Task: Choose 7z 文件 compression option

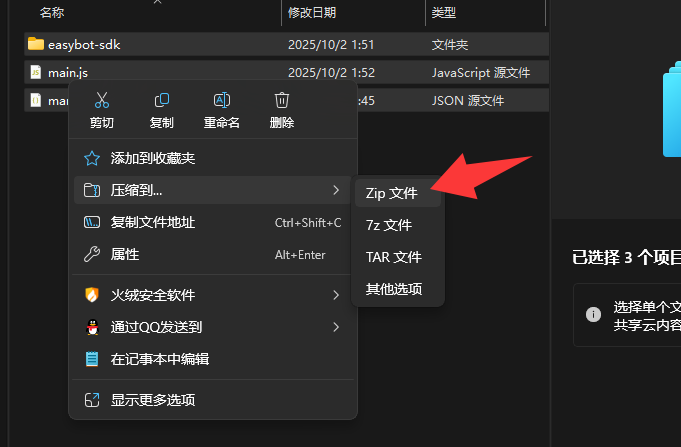Action: [389, 225]
